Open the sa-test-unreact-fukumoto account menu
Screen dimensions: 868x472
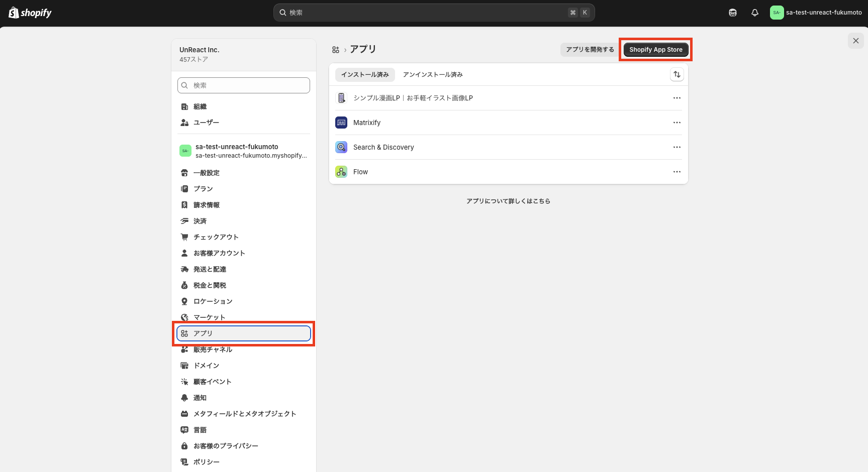pyautogui.click(x=816, y=13)
